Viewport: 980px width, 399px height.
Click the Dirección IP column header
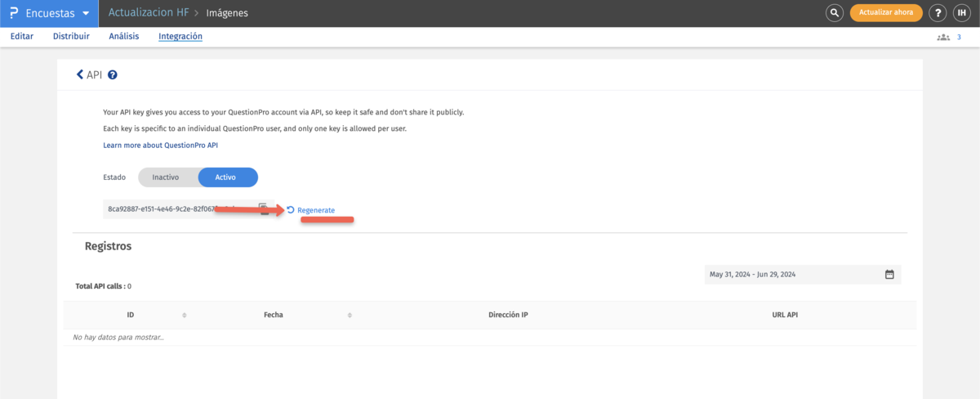(x=508, y=315)
